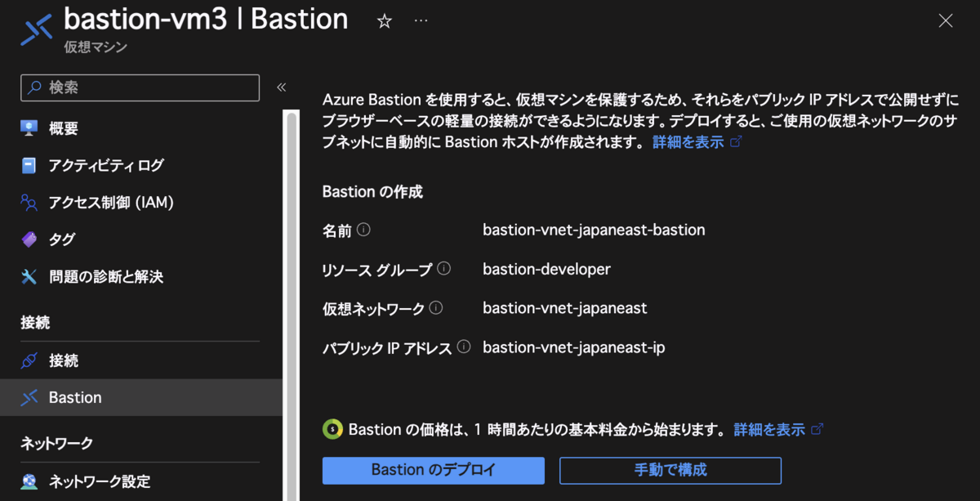Click the 概要 monitor icon
The width and height of the screenshot is (980, 501).
[x=29, y=128]
